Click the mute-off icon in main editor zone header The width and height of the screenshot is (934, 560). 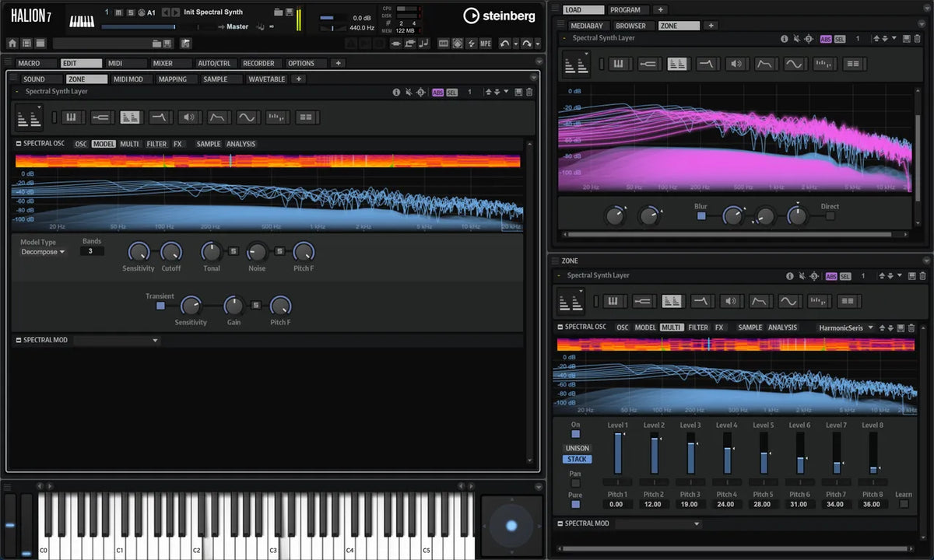[x=409, y=92]
